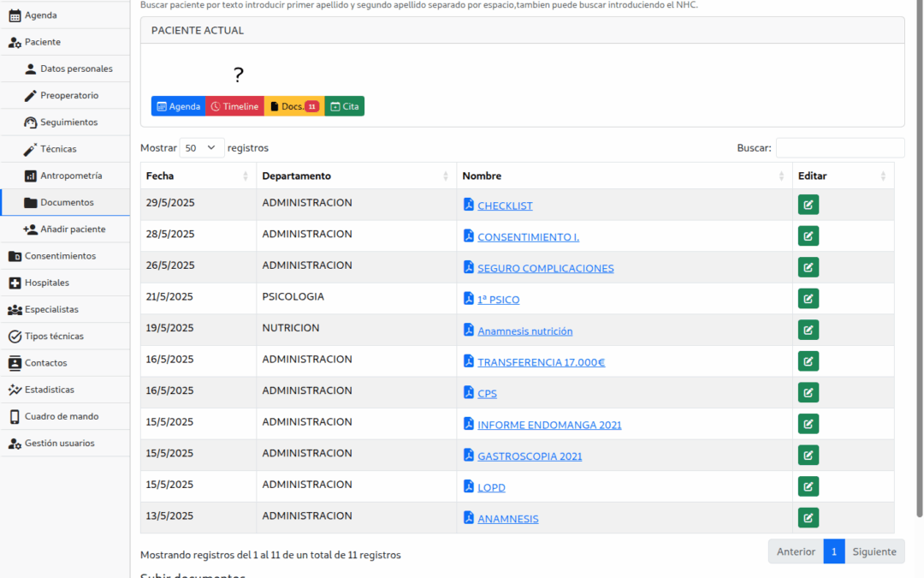This screenshot has height=578, width=924.
Task: Edit the CONSENTIMIENTO I. document
Action: (x=808, y=236)
